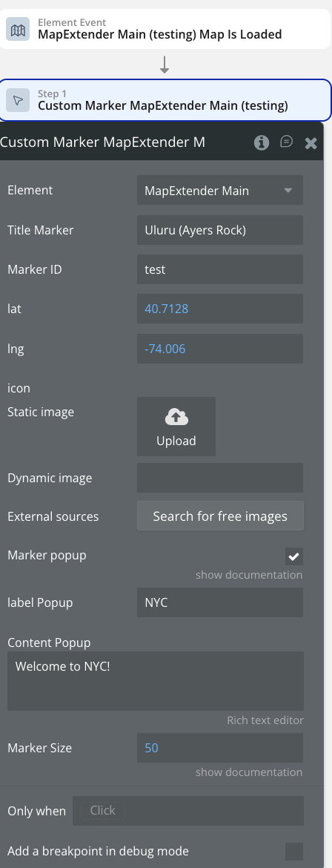Click Search for free images button
The width and height of the screenshot is (332, 868).
pos(220,516)
